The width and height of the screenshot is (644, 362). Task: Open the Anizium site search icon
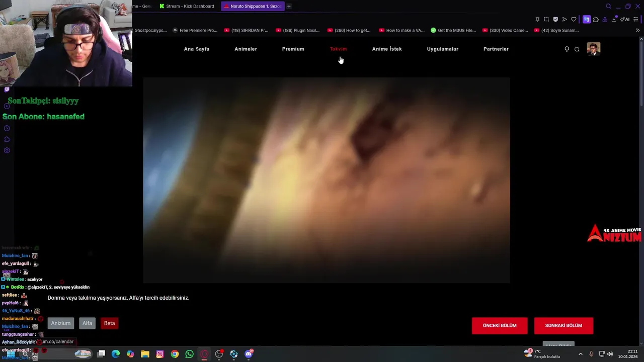pyautogui.click(x=577, y=49)
